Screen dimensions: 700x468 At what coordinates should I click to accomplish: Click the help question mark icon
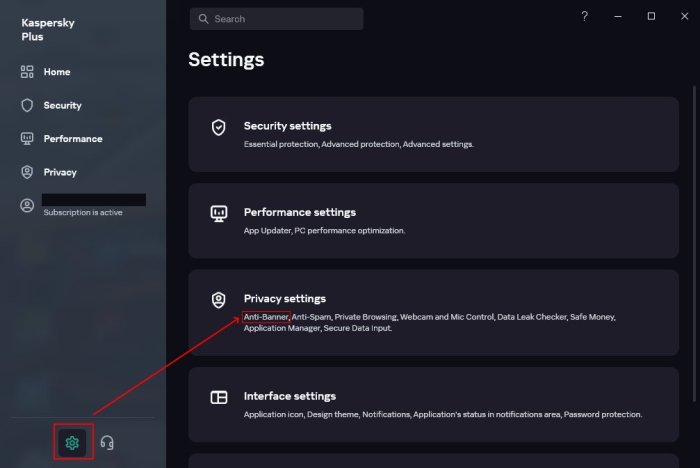(x=584, y=16)
